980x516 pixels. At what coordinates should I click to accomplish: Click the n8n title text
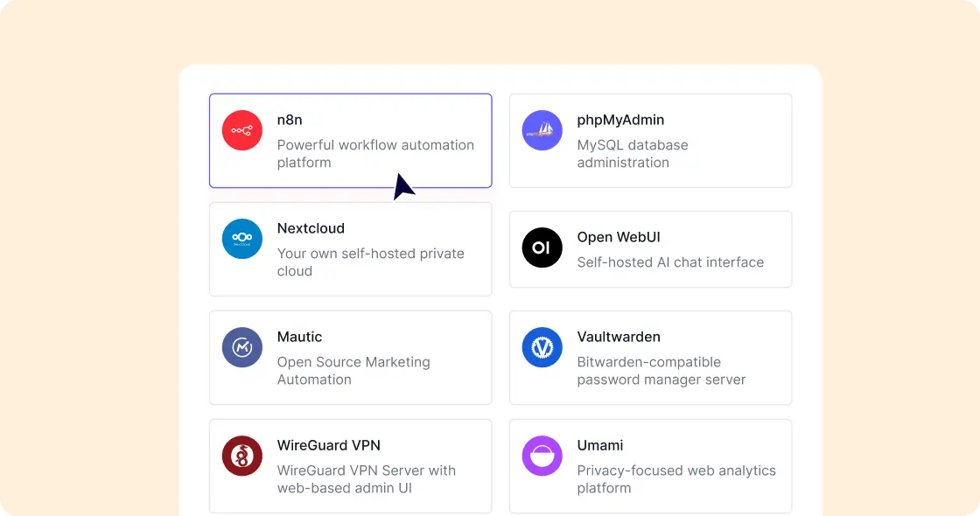288,120
